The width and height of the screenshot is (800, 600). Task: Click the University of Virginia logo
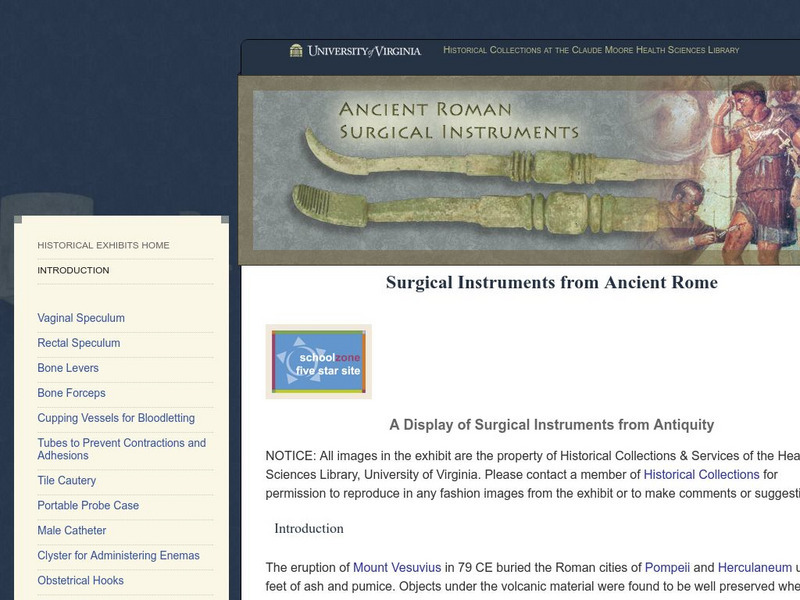pyautogui.click(x=355, y=51)
